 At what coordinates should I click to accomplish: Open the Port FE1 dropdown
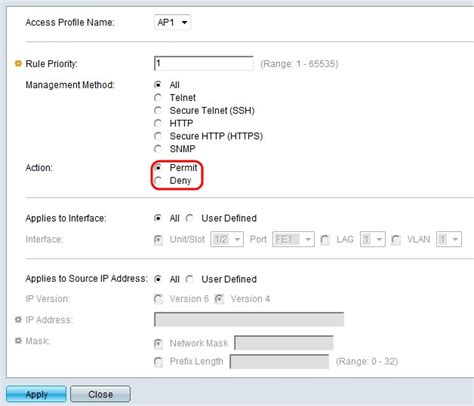tap(293, 239)
